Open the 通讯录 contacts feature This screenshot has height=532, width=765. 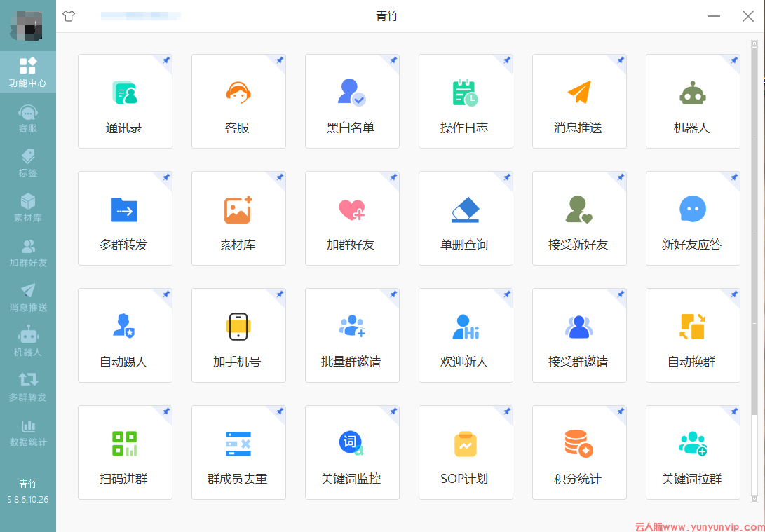click(125, 102)
